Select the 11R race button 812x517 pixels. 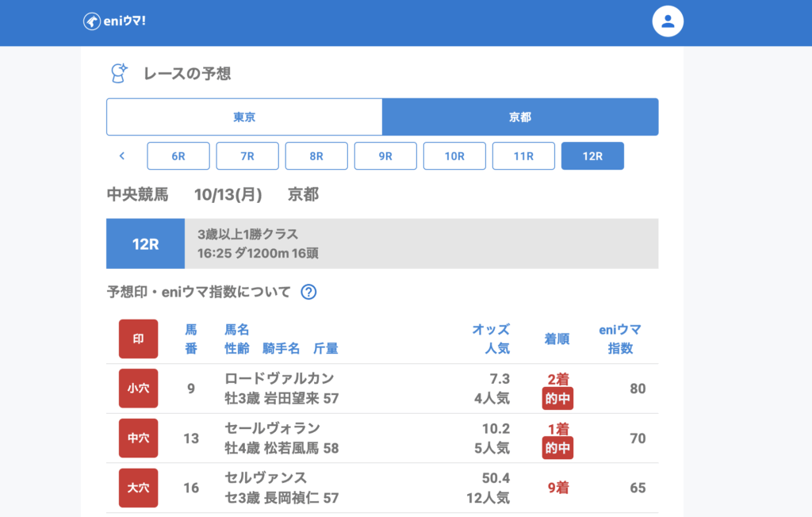pyautogui.click(x=523, y=156)
